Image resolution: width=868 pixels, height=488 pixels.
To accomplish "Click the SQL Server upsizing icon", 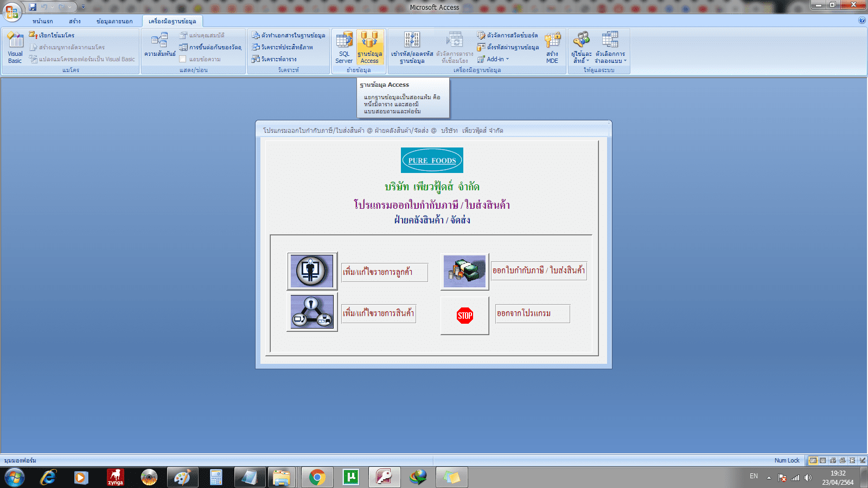I will [x=344, y=47].
